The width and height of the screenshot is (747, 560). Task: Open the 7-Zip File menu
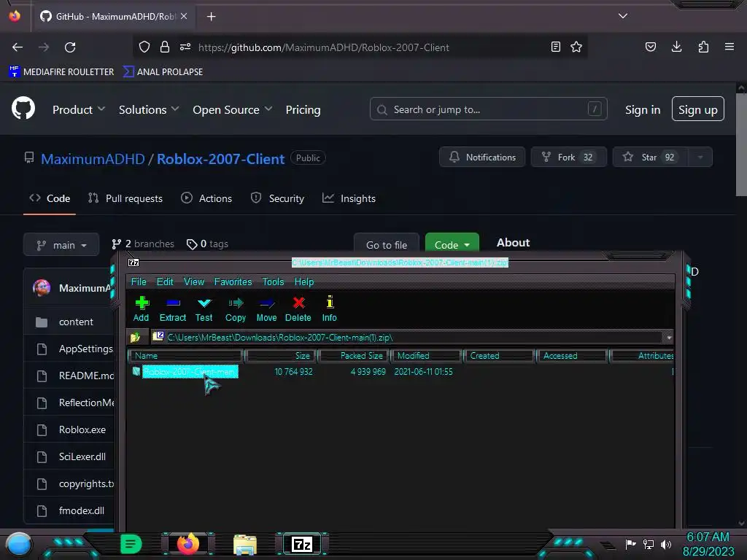139,281
